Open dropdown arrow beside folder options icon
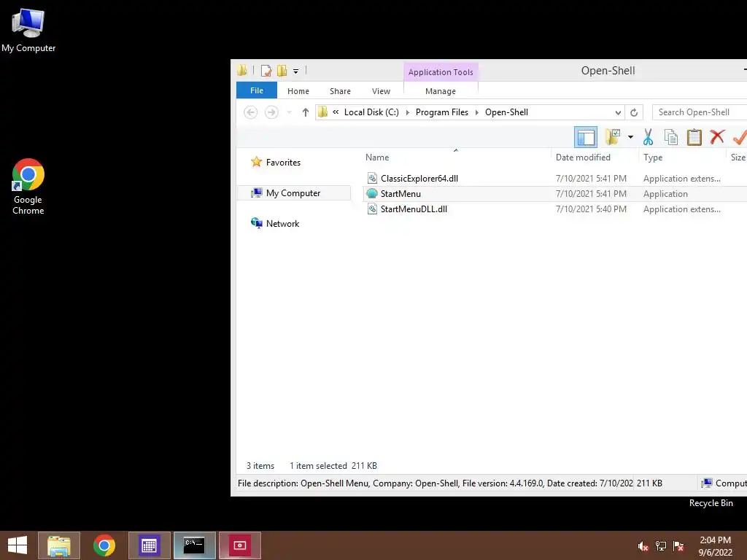The width and height of the screenshot is (747, 560). click(630, 137)
